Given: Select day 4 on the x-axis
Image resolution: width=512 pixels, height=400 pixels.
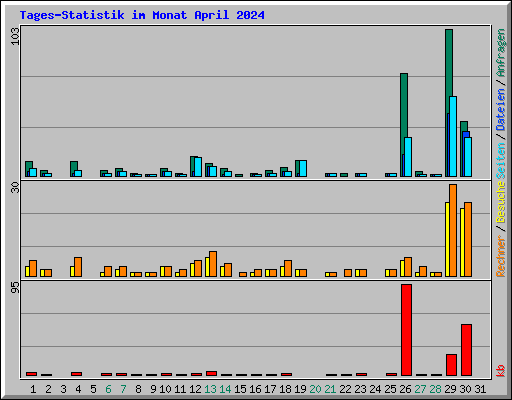Looking at the screenshot, I should tap(78, 389).
